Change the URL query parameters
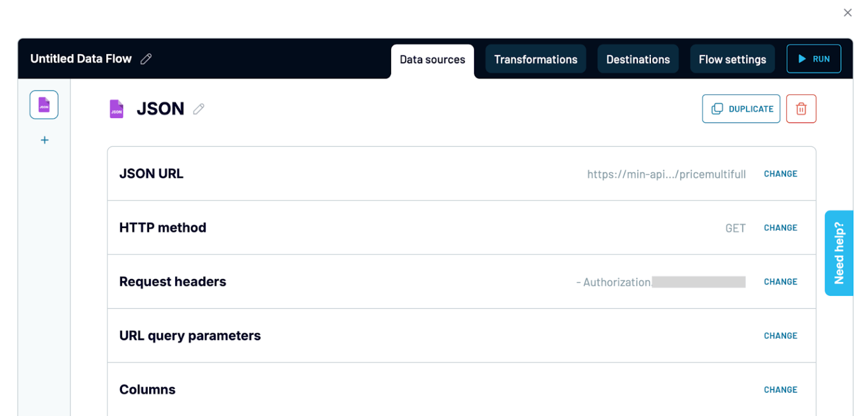Image resolution: width=868 pixels, height=416 pixels. tap(780, 336)
